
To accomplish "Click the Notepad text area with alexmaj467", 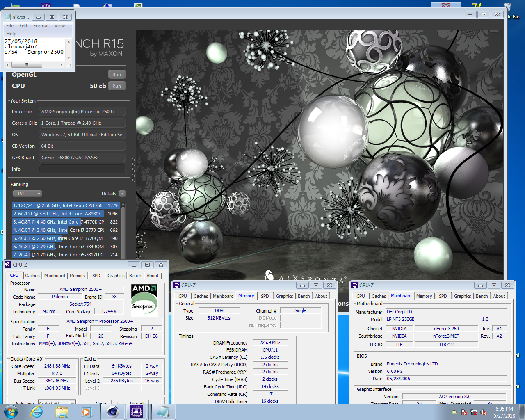I will coord(34,49).
